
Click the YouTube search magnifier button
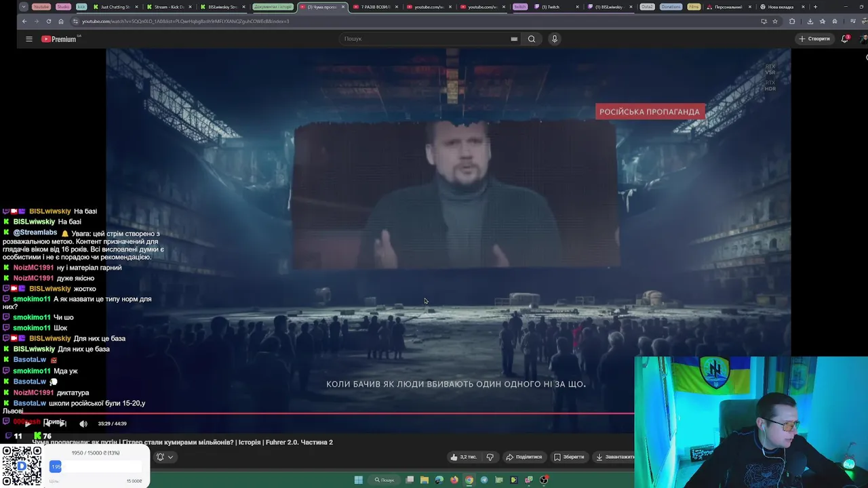(532, 39)
